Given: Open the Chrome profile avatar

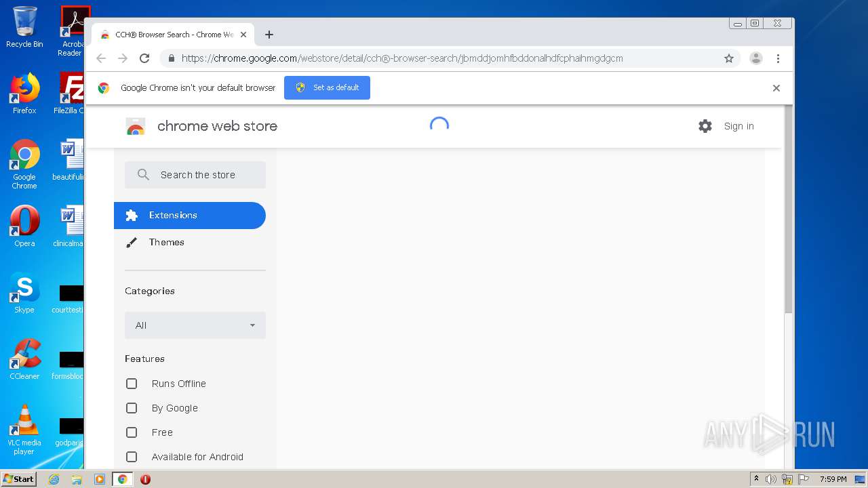Looking at the screenshot, I should [756, 58].
